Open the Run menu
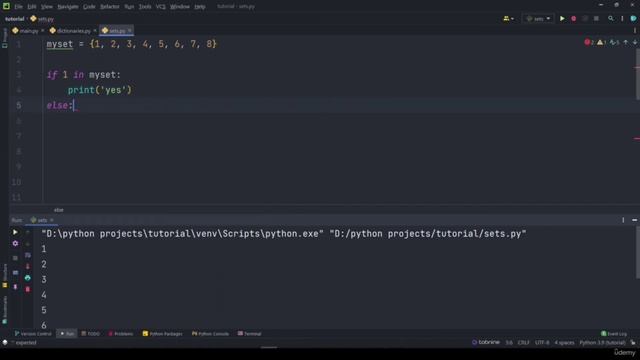 pos(129,7)
